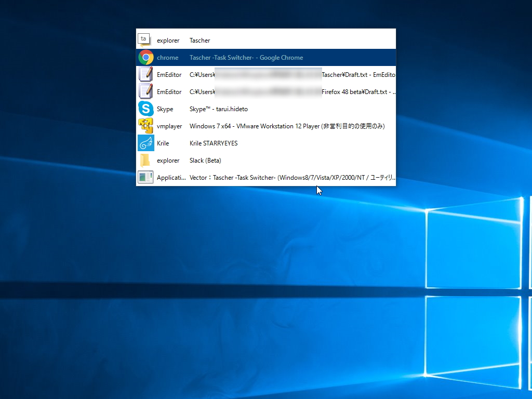Click the EmEditor icon beside Tascher¥Draft.txt
Image resolution: width=532 pixels, height=399 pixels.
pyautogui.click(x=146, y=74)
